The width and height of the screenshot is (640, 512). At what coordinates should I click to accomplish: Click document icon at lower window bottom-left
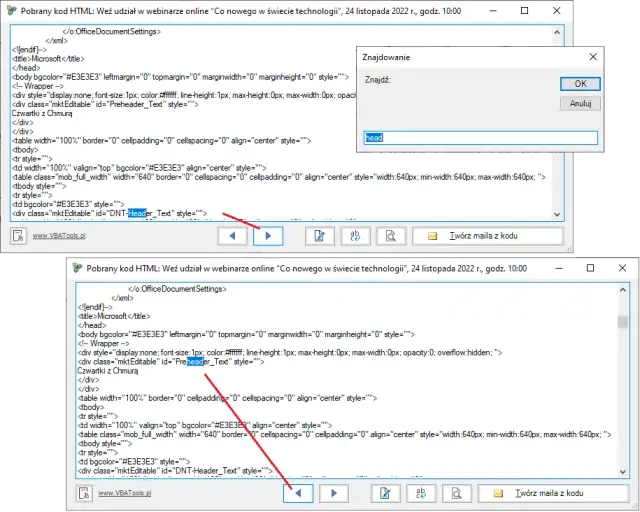tap(84, 493)
